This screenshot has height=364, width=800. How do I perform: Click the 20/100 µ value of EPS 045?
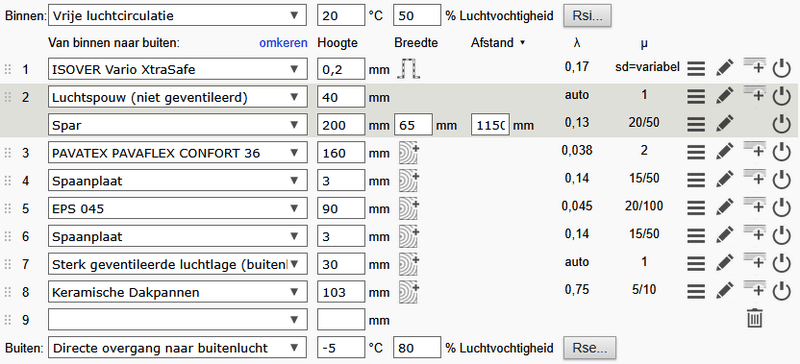click(644, 206)
